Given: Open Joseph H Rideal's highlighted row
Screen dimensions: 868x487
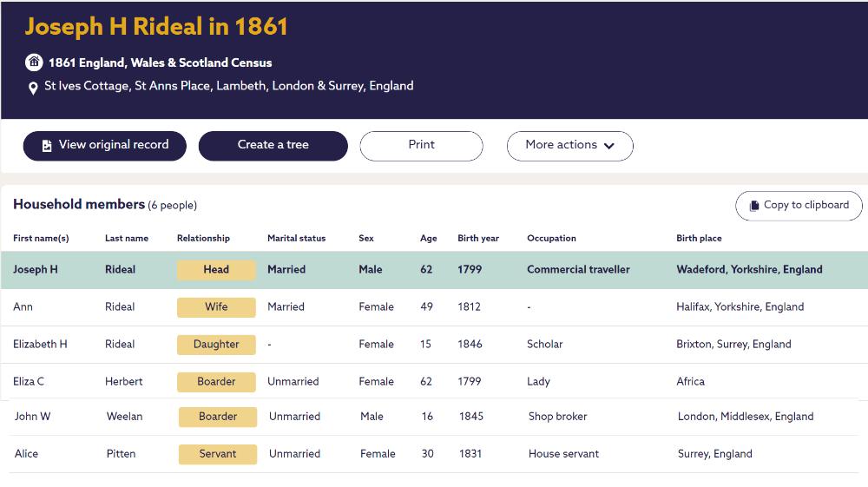Looking at the screenshot, I should (x=434, y=270).
